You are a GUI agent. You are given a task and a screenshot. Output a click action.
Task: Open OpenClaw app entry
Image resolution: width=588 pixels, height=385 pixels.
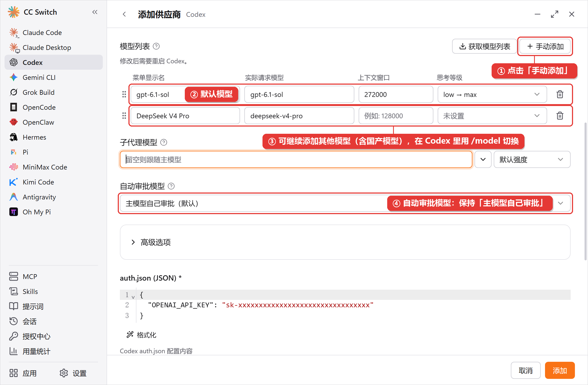(54, 122)
